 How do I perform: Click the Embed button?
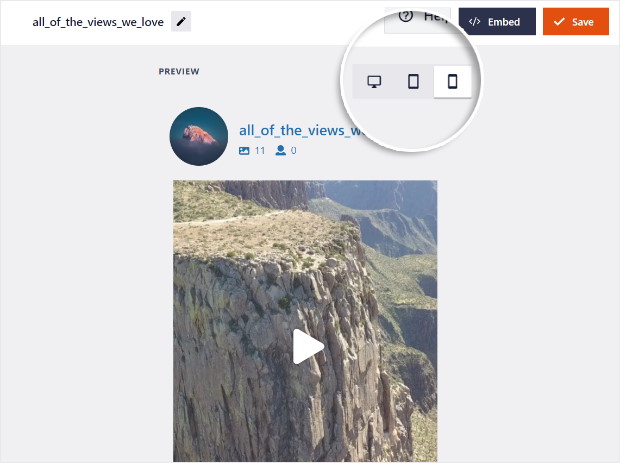[x=497, y=22]
